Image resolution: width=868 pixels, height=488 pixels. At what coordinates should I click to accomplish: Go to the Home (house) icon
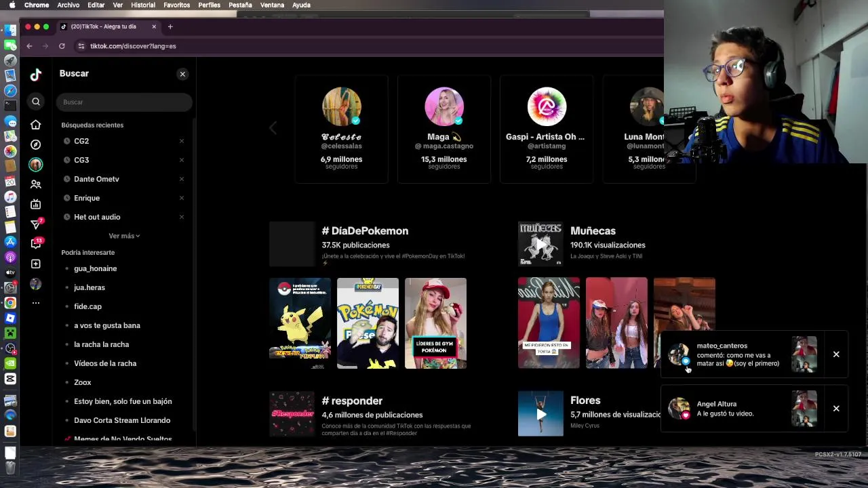click(x=36, y=125)
